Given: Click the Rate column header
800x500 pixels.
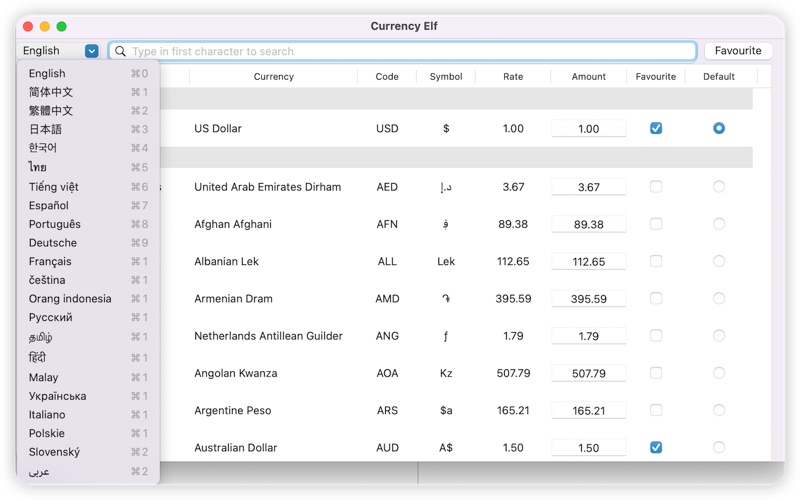Looking at the screenshot, I should pos(512,76).
